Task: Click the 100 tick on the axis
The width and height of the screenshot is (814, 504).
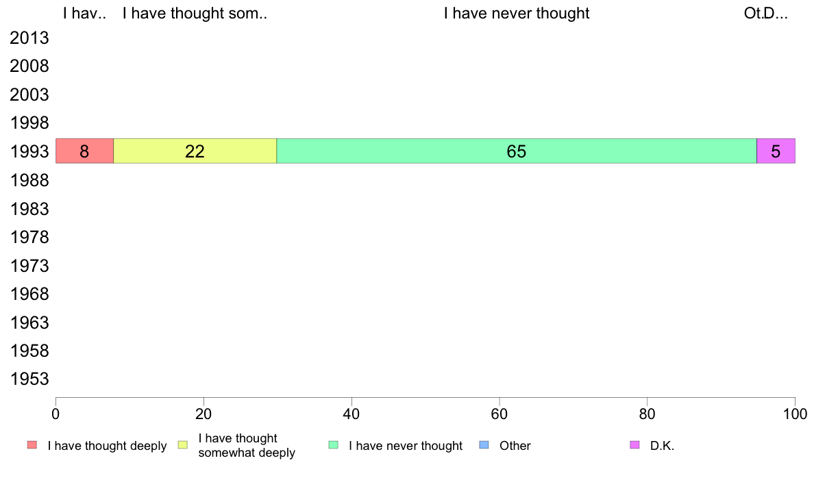Action: point(795,414)
